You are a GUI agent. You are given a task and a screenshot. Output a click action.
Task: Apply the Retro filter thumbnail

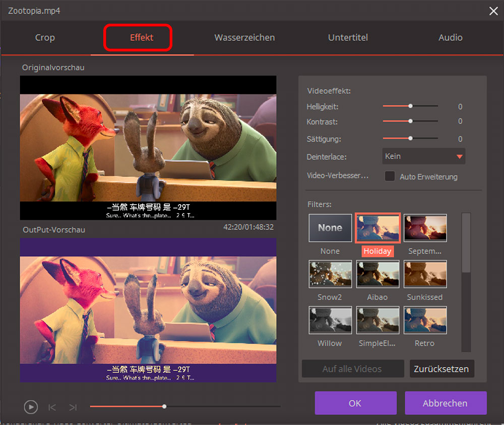[425, 320]
